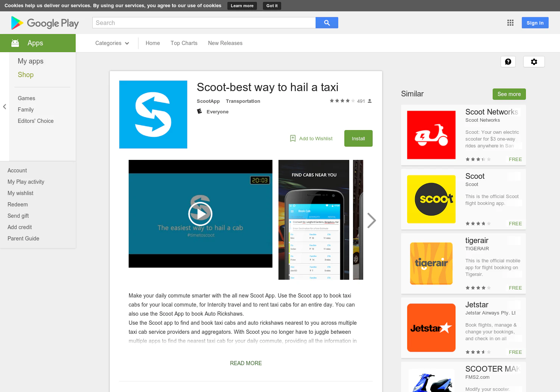Image resolution: width=560 pixels, height=392 pixels.
Task: Open the Google apps grid icon
Action: coord(510,23)
